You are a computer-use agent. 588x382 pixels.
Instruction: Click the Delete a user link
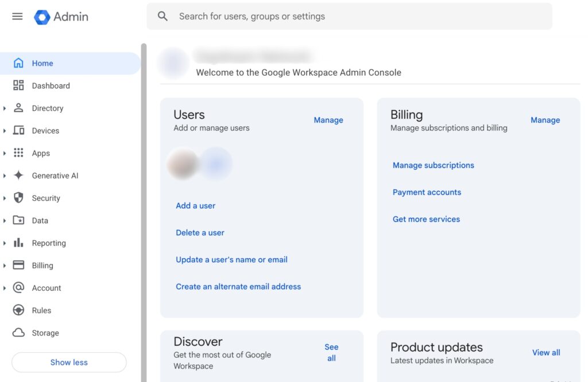click(x=200, y=232)
